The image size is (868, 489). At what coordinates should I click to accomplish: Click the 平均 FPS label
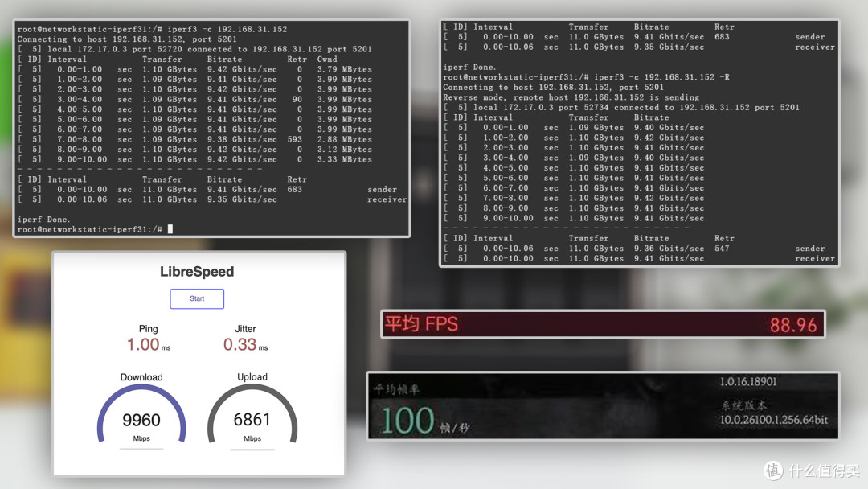point(421,324)
